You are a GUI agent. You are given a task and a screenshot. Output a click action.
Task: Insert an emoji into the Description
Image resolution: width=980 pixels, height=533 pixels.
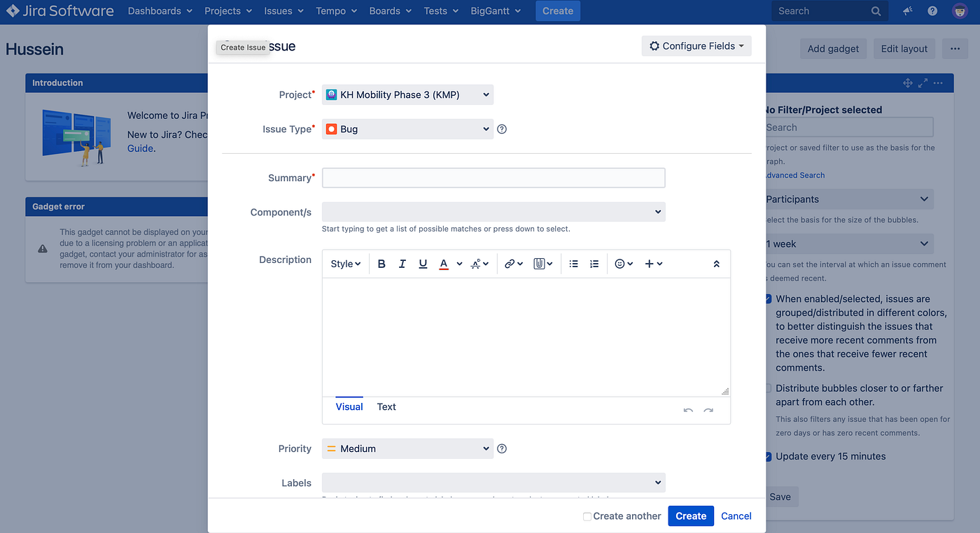click(619, 264)
